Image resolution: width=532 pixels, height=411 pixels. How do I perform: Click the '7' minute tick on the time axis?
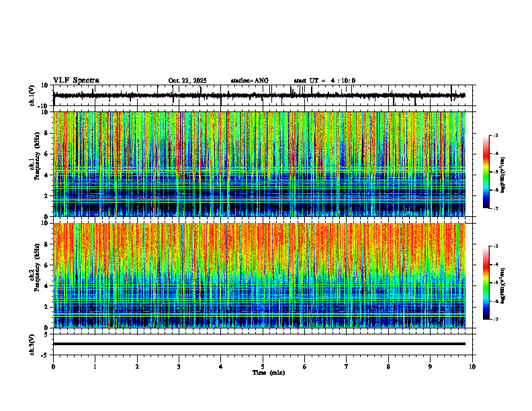coord(347,367)
